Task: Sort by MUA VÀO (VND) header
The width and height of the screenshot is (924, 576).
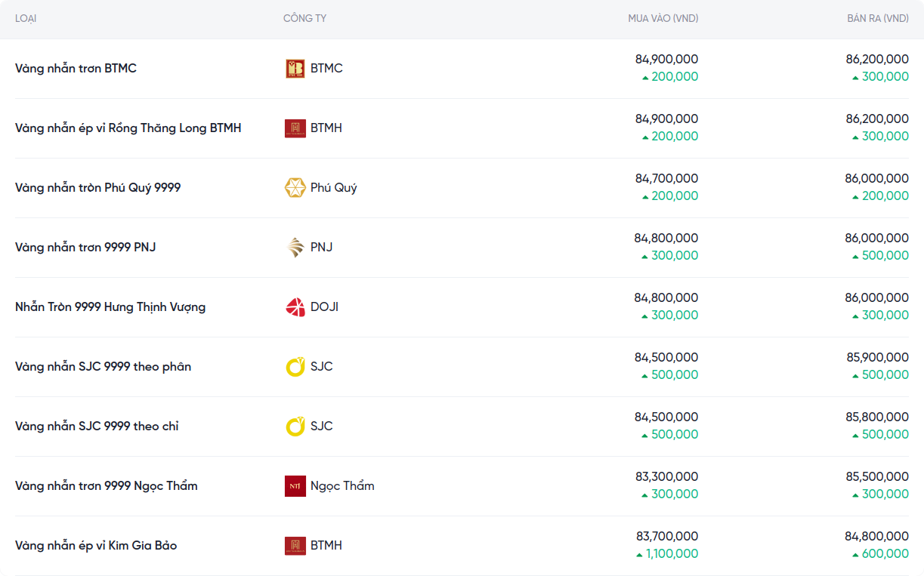Action: (x=663, y=18)
